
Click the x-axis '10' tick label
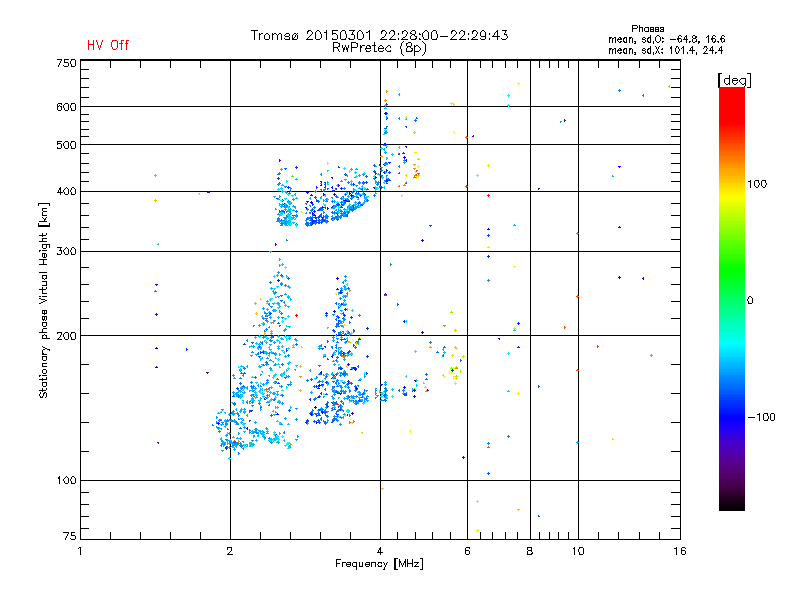coord(578,551)
